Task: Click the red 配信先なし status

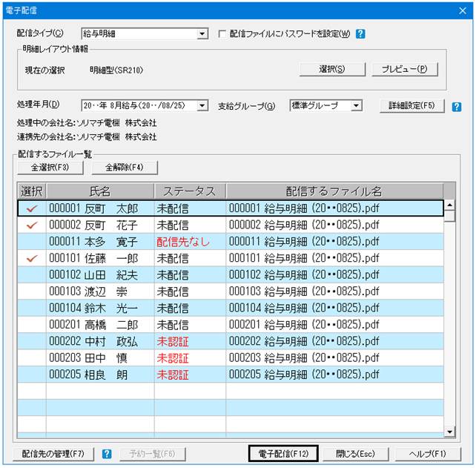Action: tap(183, 242)
